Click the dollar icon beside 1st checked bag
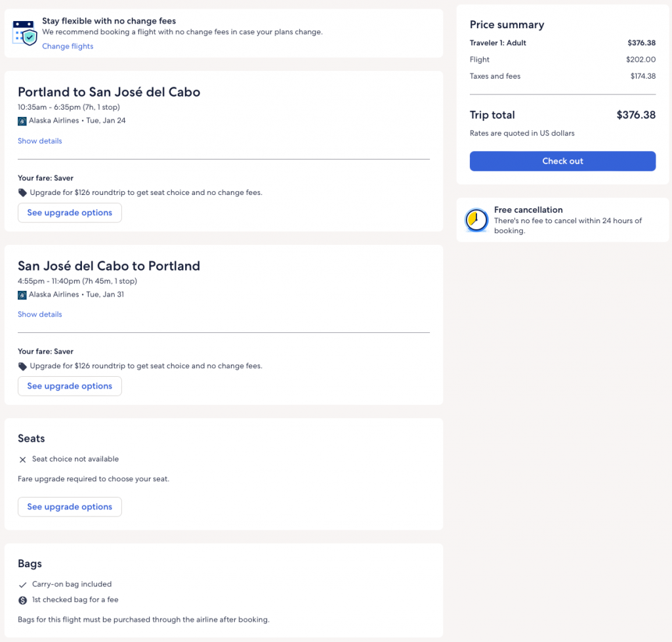Image resolution: width=672 pixels, height=642 pixels. [x=23, y=600]
